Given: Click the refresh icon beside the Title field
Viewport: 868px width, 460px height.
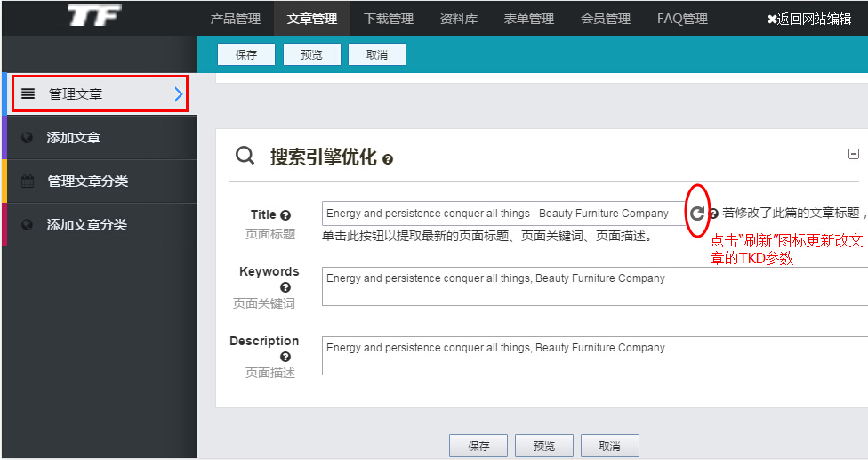Looking at the screenshot, I should 697,213.
